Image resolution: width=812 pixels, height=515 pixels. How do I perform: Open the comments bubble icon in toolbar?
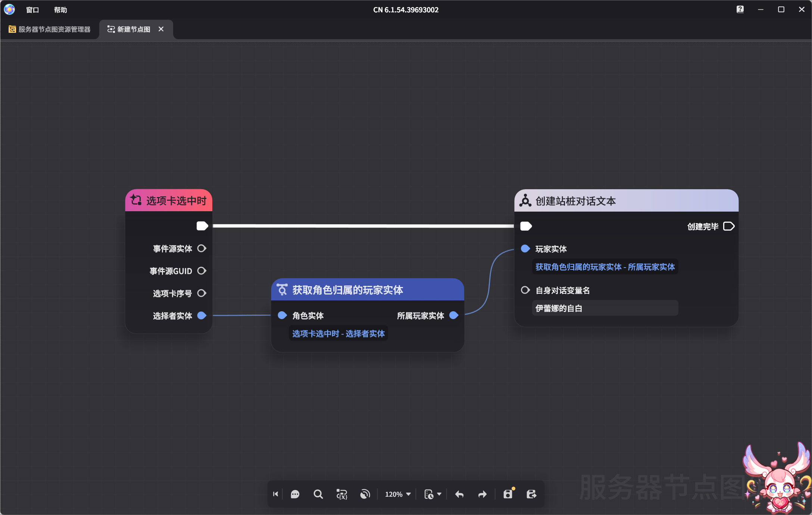295,494
